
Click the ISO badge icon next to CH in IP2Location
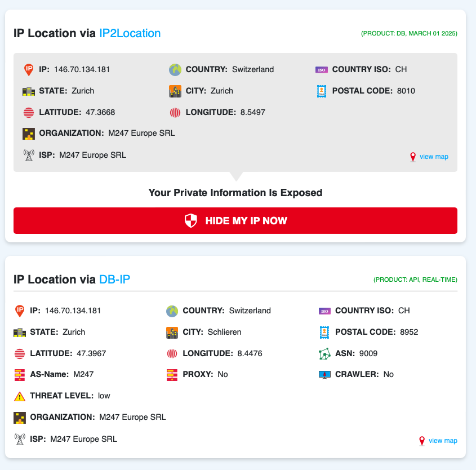(x=322, y=69)
